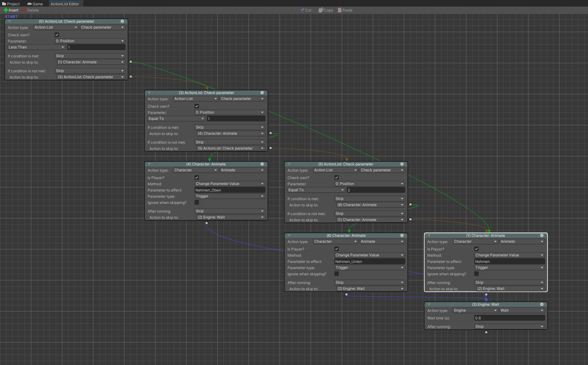Toggle Is Player? in node (1)

click(476, 249)
